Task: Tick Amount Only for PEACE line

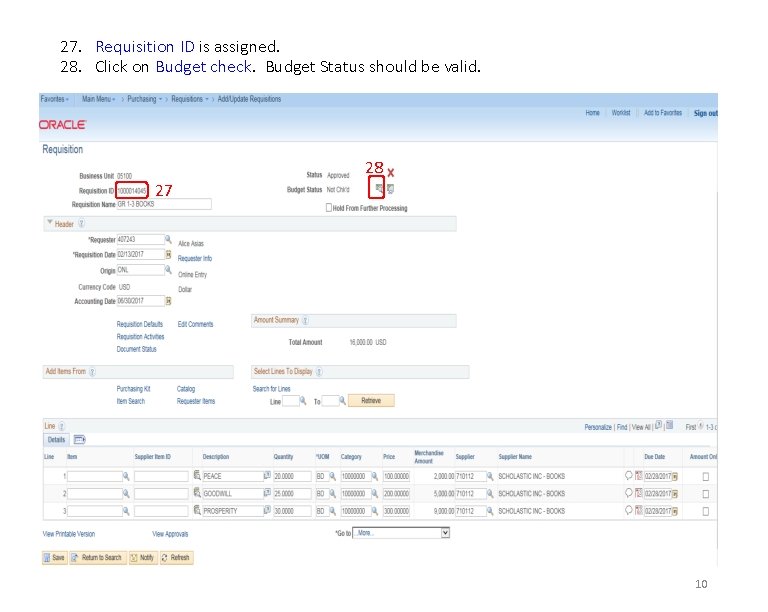Action: click(706, 476)
